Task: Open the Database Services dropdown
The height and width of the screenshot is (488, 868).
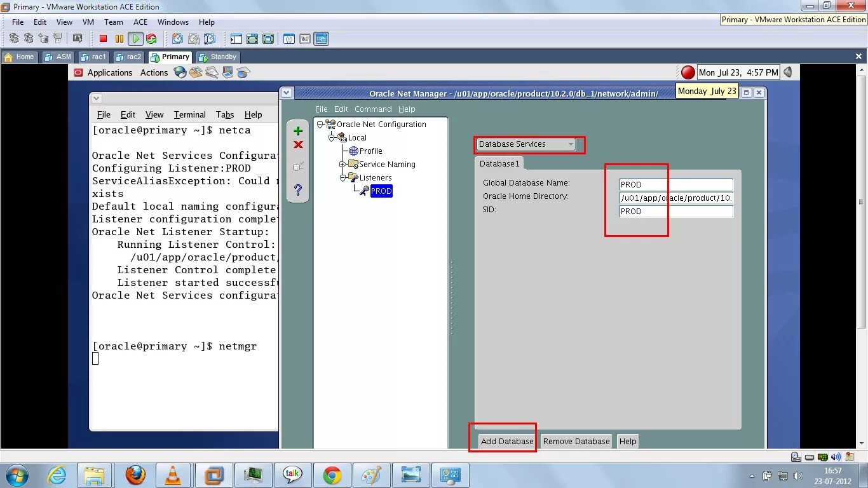Action: (x=526, y=144)
